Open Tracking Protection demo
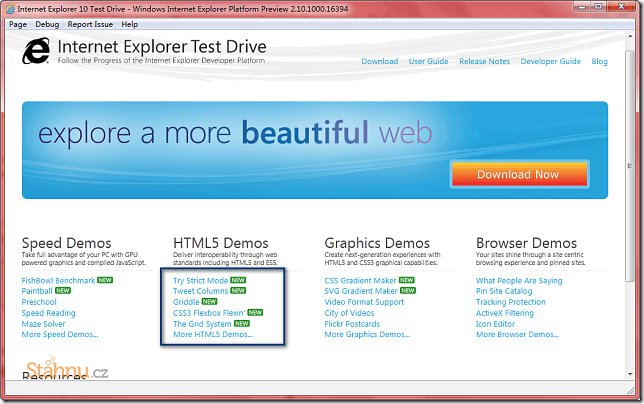The width and height of the screenshot is (644, 404). click(x=511, y=302)
